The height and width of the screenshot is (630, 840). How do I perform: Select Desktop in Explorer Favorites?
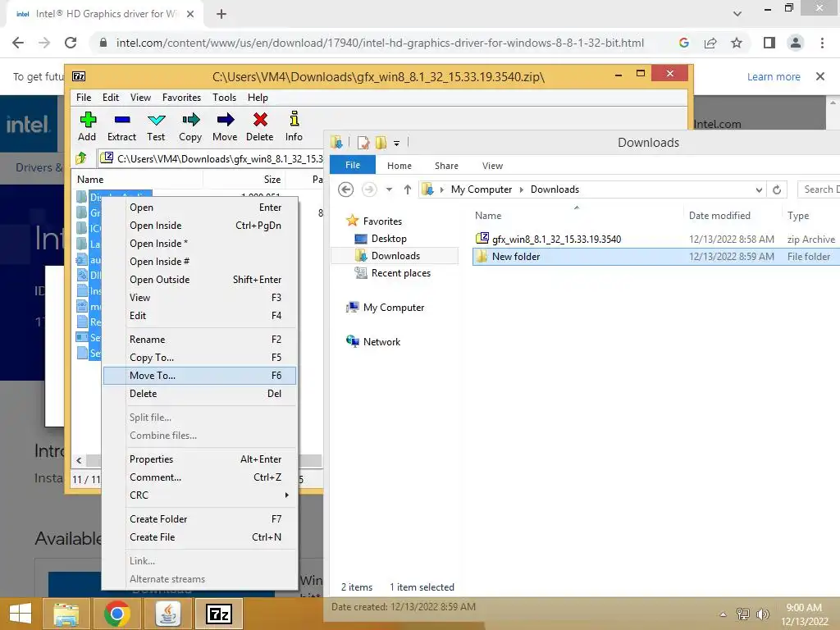pyautogui.click(x=389, y=239)
